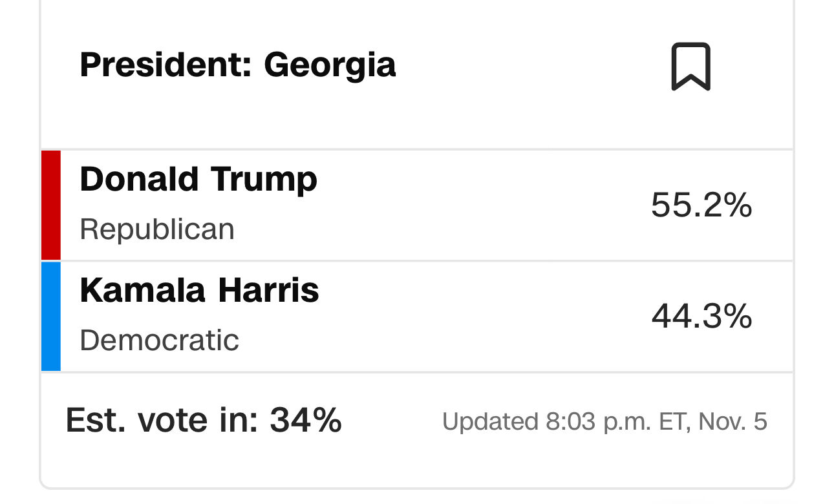
Task: Click the blue Democratic color bar
Action: coord(51,317)
